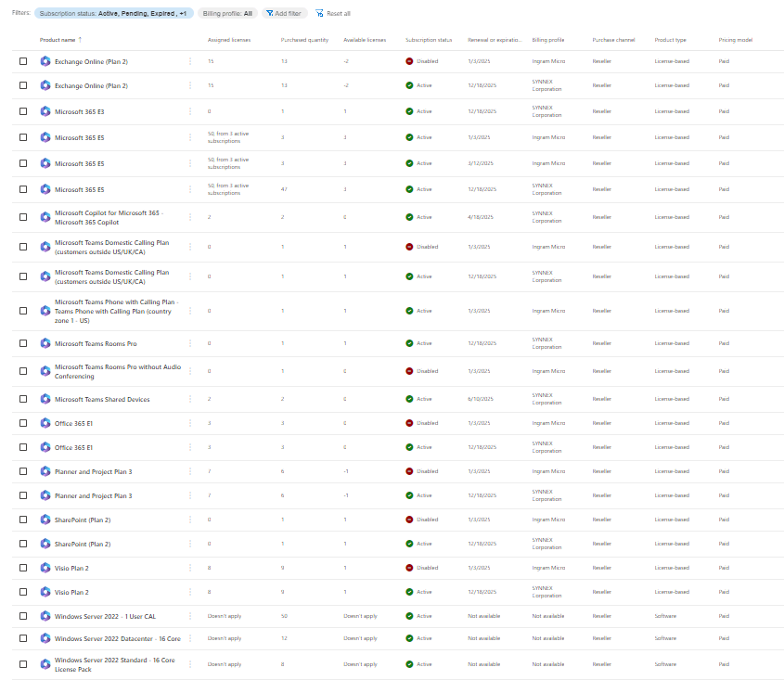The width and height of the screenshot is (784, 693).
Task: Click the Subscription status column header
Action: coord(429,40)
